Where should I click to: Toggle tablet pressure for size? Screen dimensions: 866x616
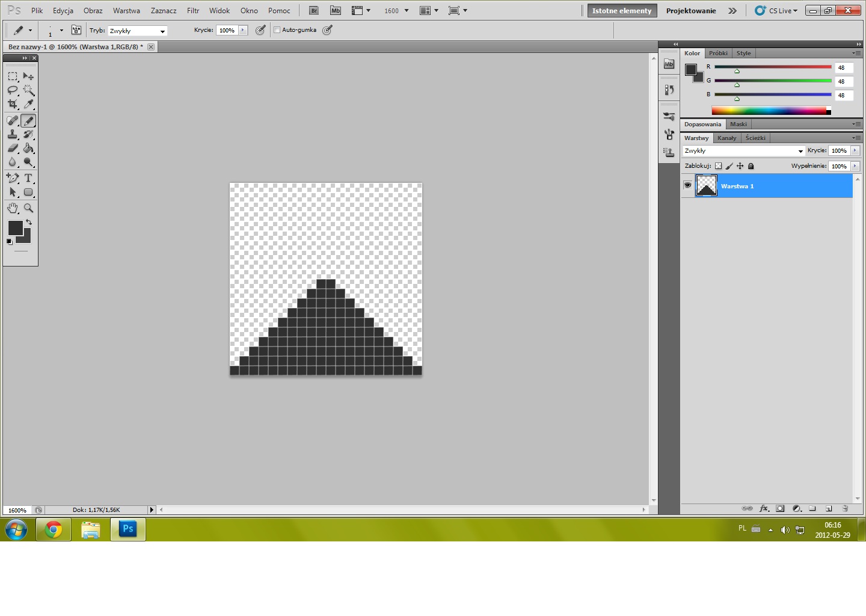[x=327, y=30]
